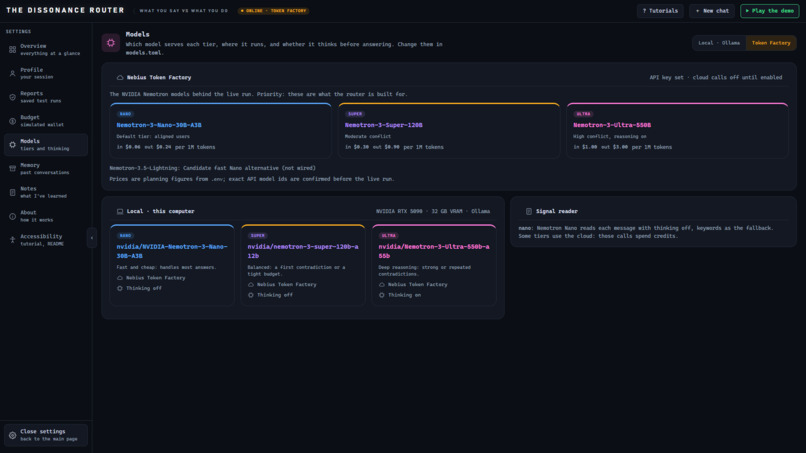Click the NANO badge on cloud card
The image size is (806, 453).
tap(125, 114)
